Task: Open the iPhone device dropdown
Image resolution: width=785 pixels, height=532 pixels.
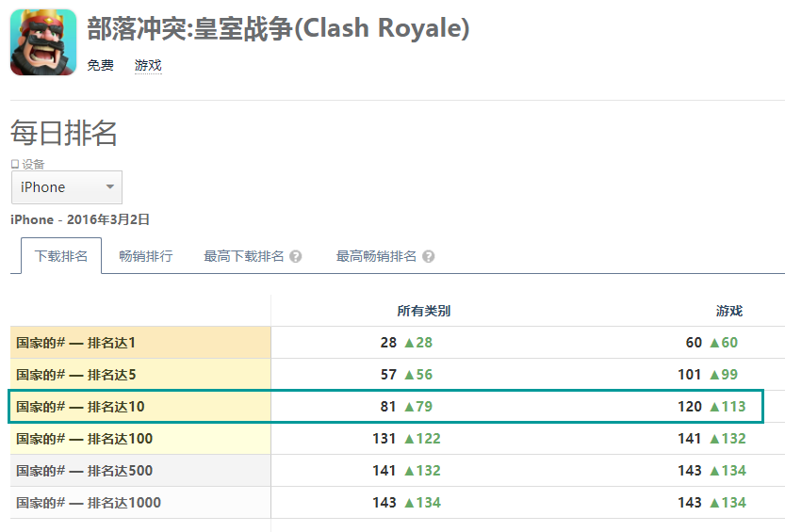Action: click(x=67, y=187)
